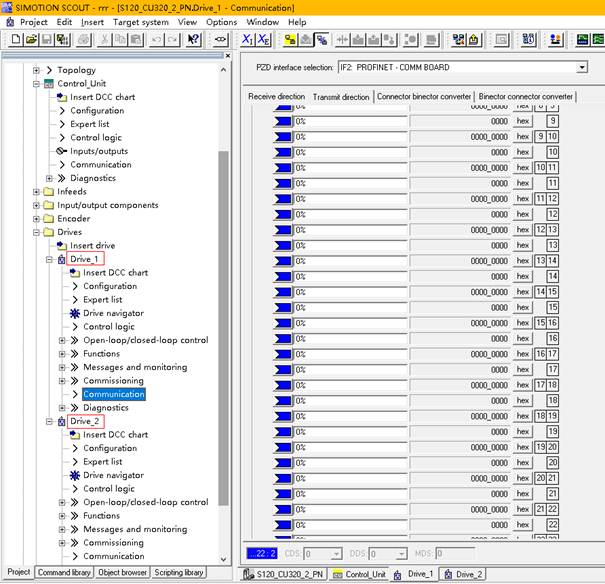
Task: Select Expert list under Drive_2
Action: [102, 462]
